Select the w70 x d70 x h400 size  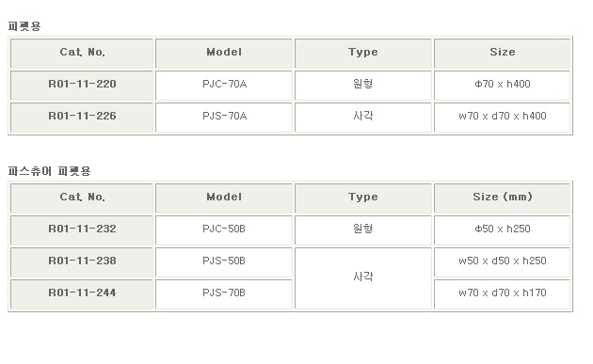pyautogui.click(x=502, y=118)
